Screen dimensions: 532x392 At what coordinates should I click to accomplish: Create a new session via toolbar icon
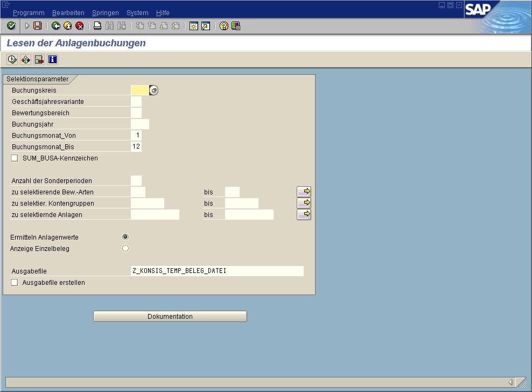click(194, 26)
